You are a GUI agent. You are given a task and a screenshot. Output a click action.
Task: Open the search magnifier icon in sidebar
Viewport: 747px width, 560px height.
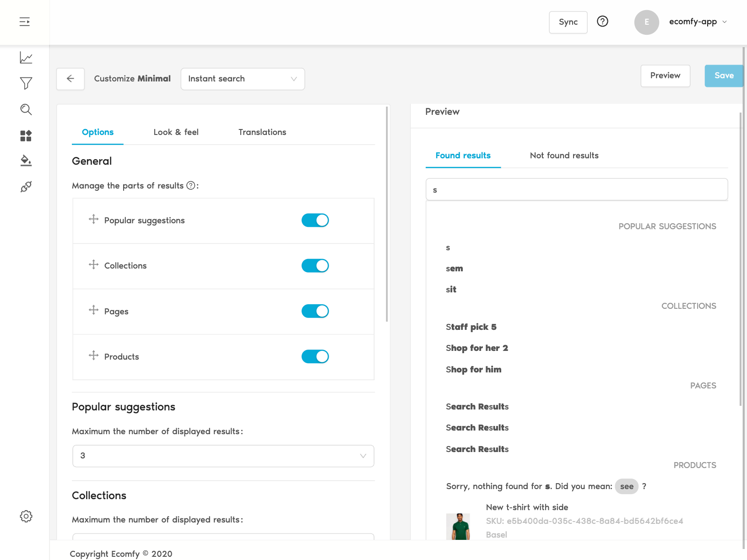click(26, 109)
